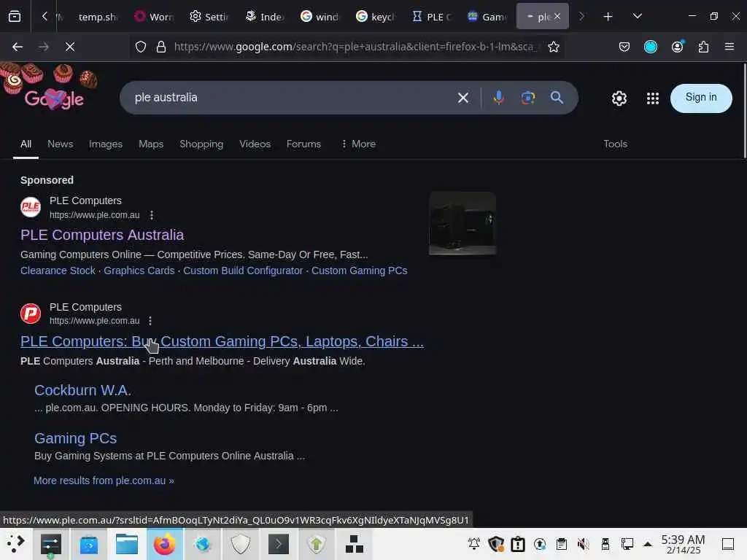Open More results from ple.com.au
Image resolution: width=747 pixels, height=560 pixels.
click(104, 481)
